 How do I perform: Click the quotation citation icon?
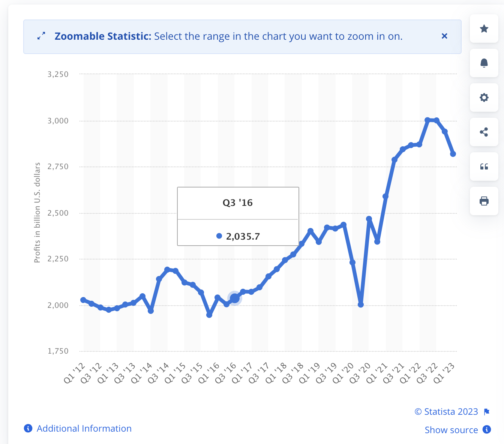tap(484, 166)
